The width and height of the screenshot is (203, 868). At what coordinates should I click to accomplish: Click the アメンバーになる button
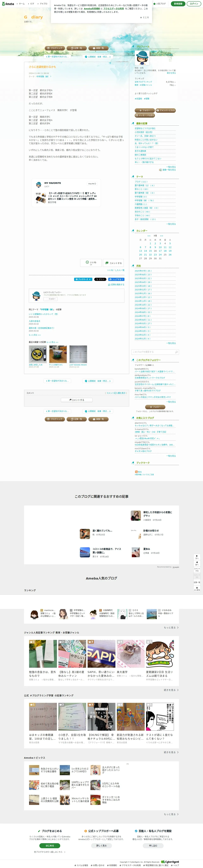point(166,110)
